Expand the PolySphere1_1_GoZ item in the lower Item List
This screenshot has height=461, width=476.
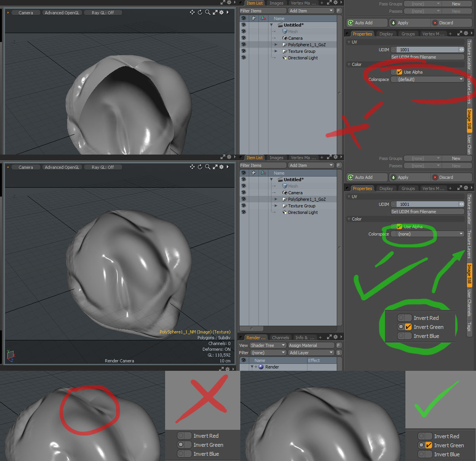click(x=276, y=199)
